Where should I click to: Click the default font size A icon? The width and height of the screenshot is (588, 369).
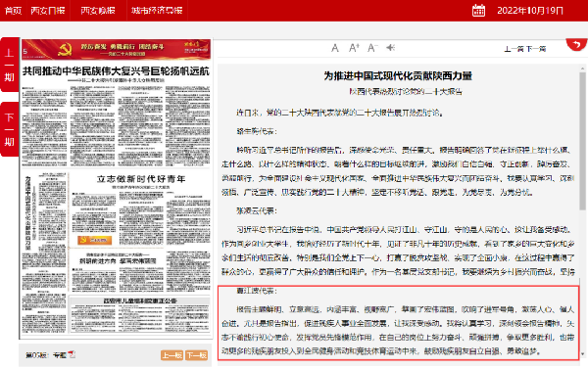[x=335, y=48]
